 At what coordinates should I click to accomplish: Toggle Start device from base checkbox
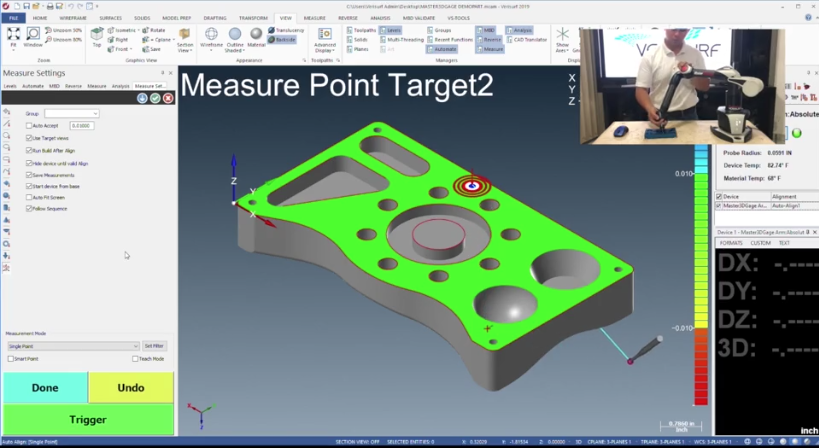[29, 186]
